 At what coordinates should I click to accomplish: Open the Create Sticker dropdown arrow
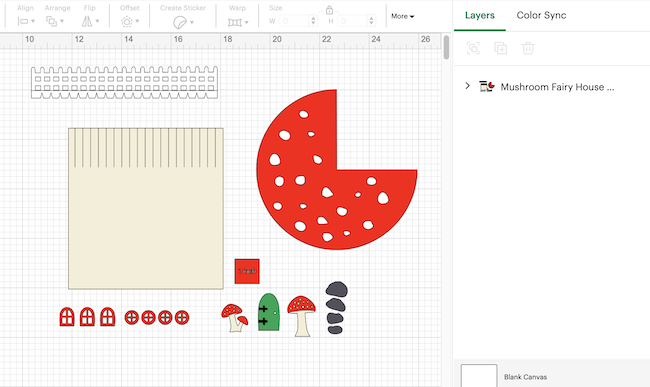192,22
